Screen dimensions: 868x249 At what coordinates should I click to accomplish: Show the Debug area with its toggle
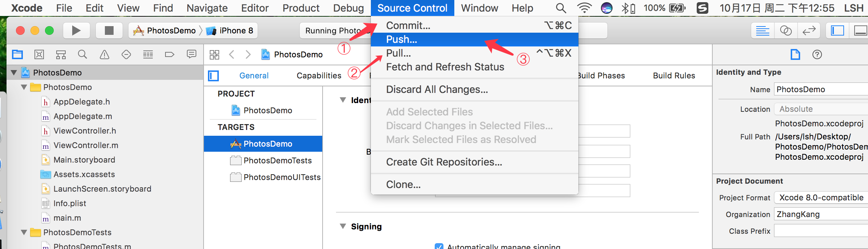[x=859, y=30]
